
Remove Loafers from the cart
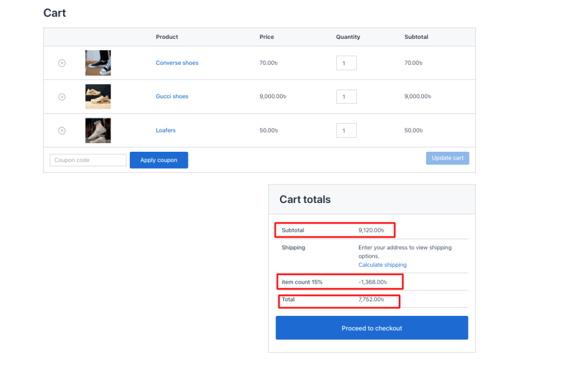pyautogui.click(x=62, y=131)
